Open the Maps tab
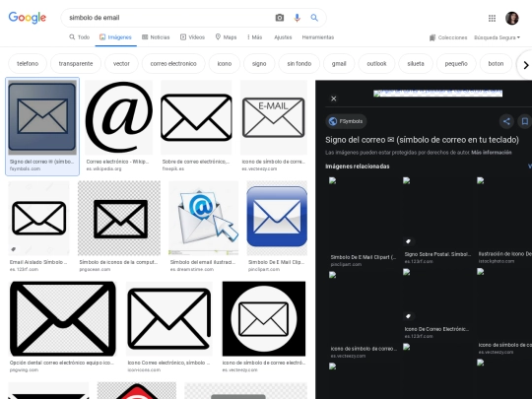532x399 pixels. click(x=226, y=37)
